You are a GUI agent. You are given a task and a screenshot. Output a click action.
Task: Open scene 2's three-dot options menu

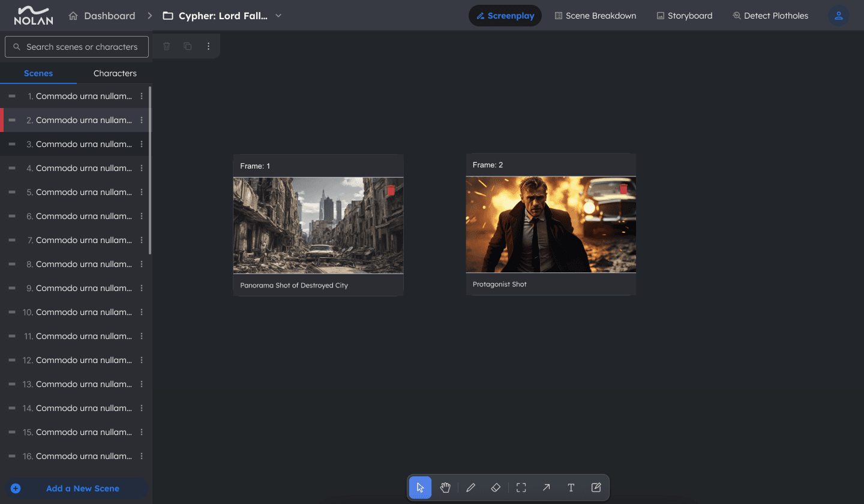[x=141, y=120]
